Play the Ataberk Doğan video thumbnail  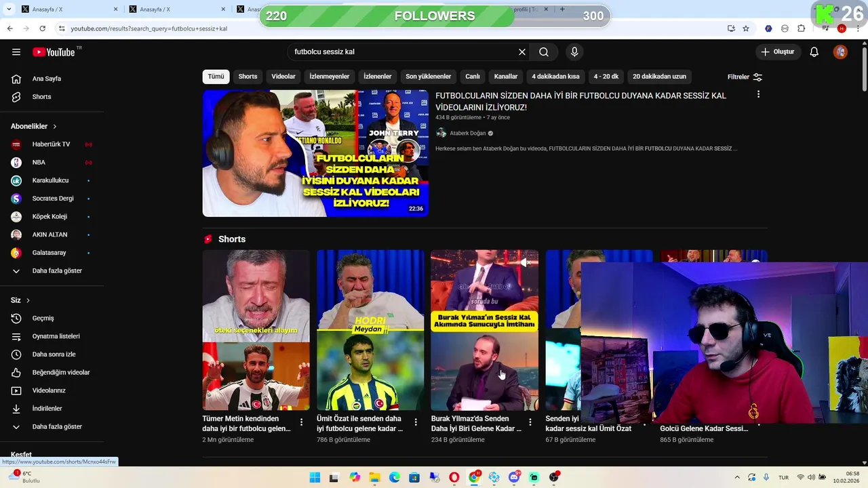315,153
